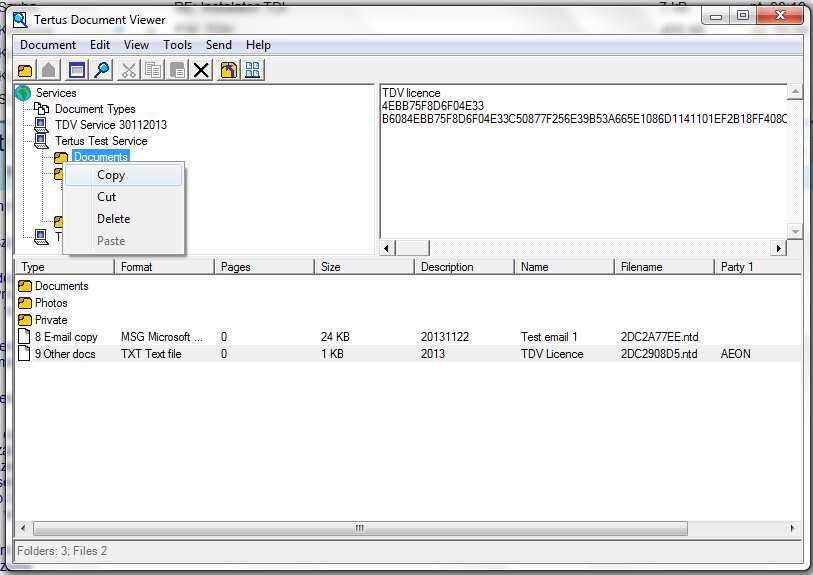Image resolution: width=813 pixels, height=575 pixels.
Task: Open the Edit menu
Action: pyautogui.click(x=100, y=45)
